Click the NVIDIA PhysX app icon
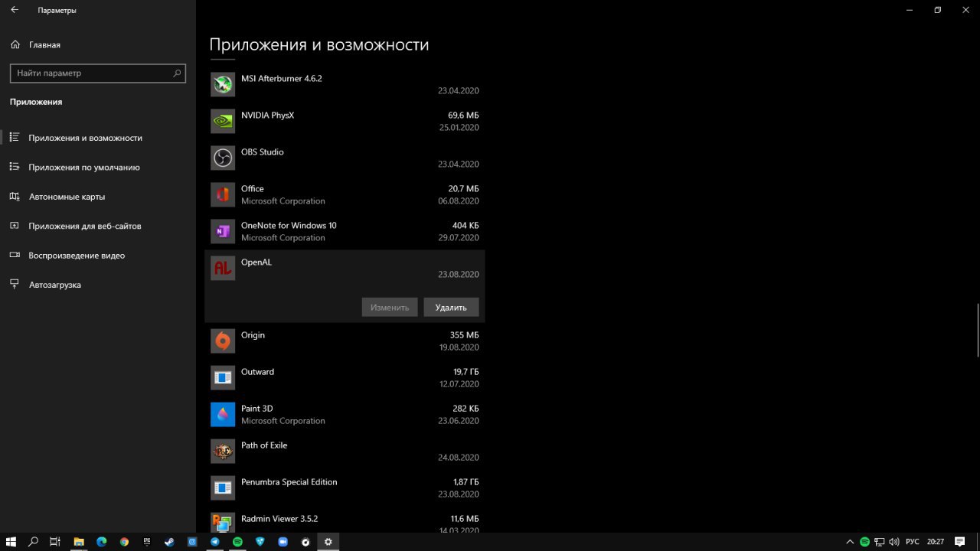This screenshot has height=551, width=980. 223,121
